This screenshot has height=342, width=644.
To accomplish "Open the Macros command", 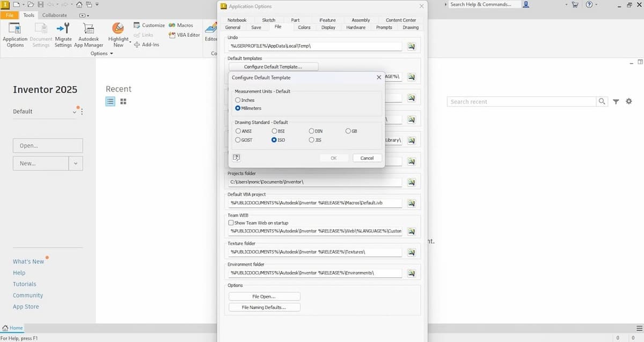I will (181, 25).
